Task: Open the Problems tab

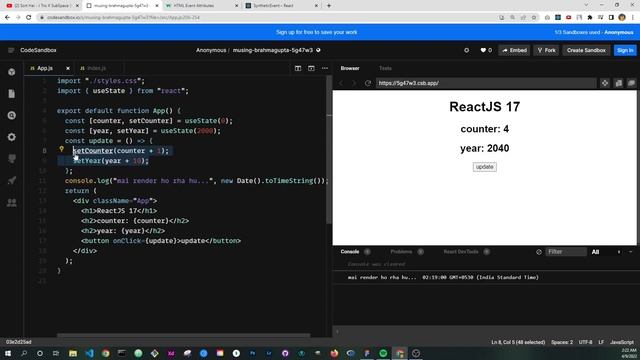Action: pos(401,252)
